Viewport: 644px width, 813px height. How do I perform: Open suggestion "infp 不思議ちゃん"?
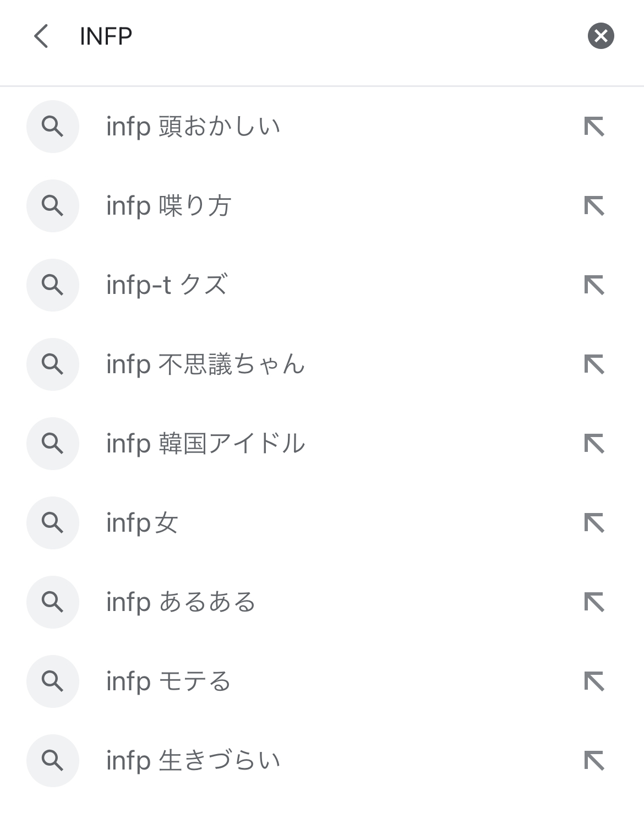[x=205, y=364]
